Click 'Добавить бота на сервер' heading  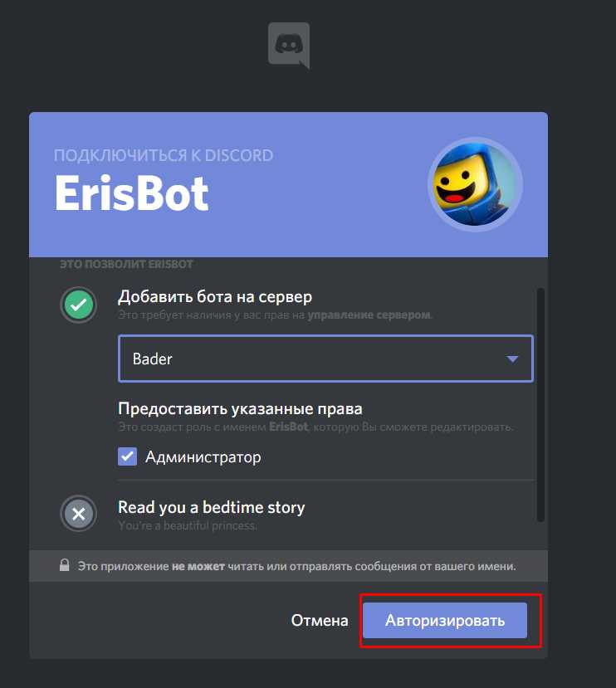point(215,297)
